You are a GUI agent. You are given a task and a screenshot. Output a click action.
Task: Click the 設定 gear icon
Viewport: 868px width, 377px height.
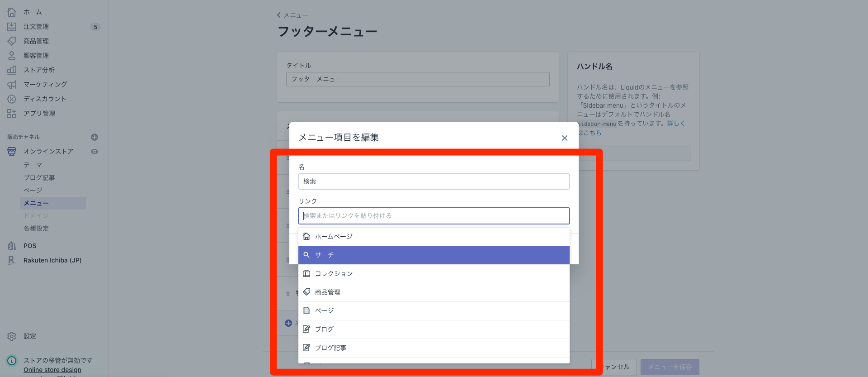coord(12,336)
